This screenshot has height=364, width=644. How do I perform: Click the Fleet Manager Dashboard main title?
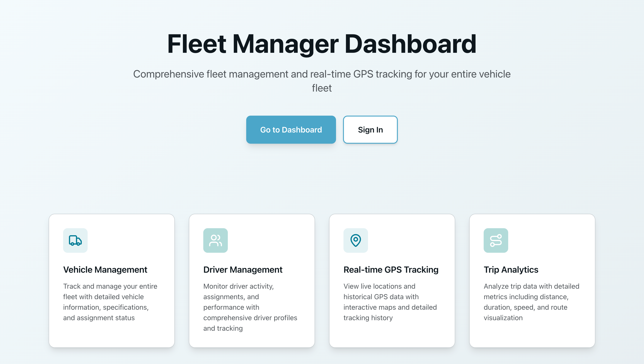pos(322,44)
